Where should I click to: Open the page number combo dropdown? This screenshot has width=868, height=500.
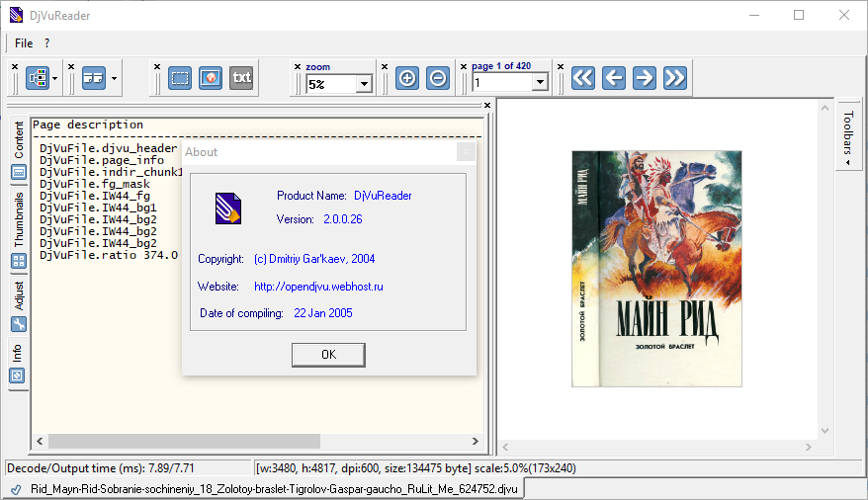pos(540,83)
